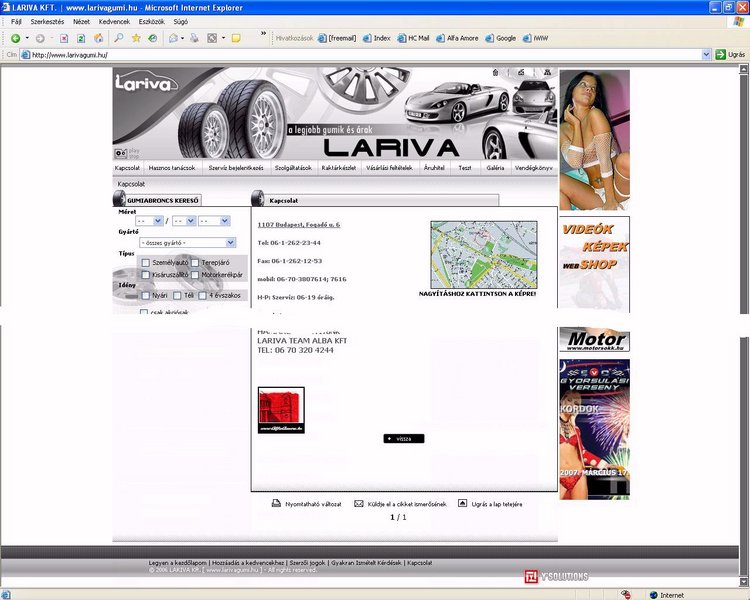
Task: Open the Kedvencek menu
Action: 114,22
